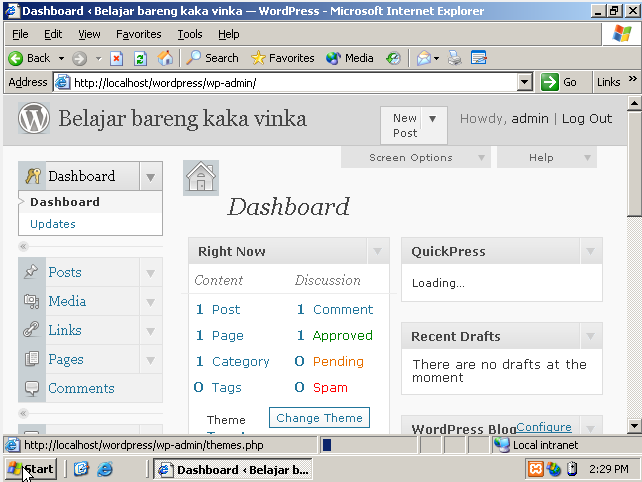Click the WordPress logo icon
This screenshot has width=642, height=482.
pyautogui.click(x=34, y=118)
